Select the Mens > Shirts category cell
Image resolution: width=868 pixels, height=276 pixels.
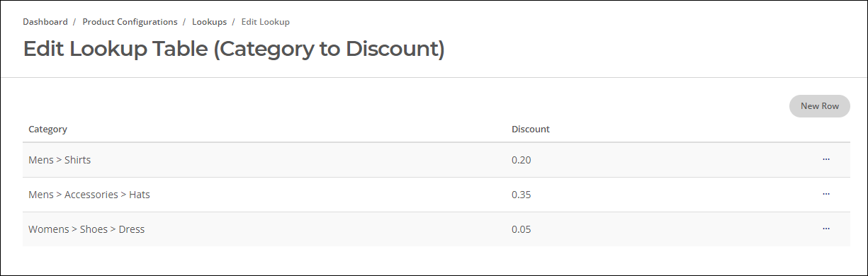[x=60, y=160]
